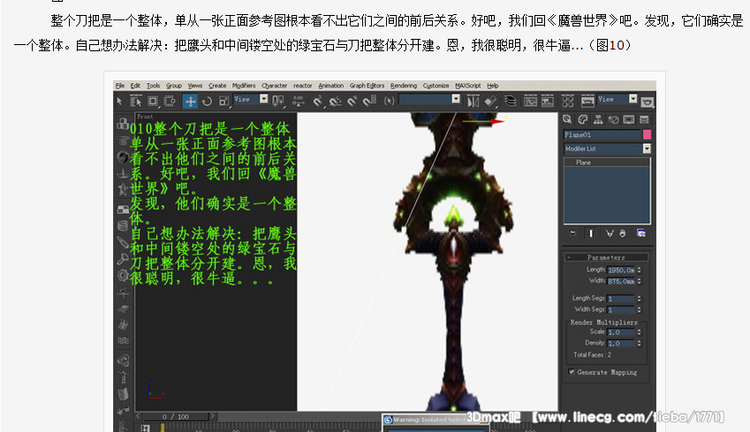Viewport: 750px width, 432px height.
Task: Open the Curve Editor icon
Action: tap(530, 101)
